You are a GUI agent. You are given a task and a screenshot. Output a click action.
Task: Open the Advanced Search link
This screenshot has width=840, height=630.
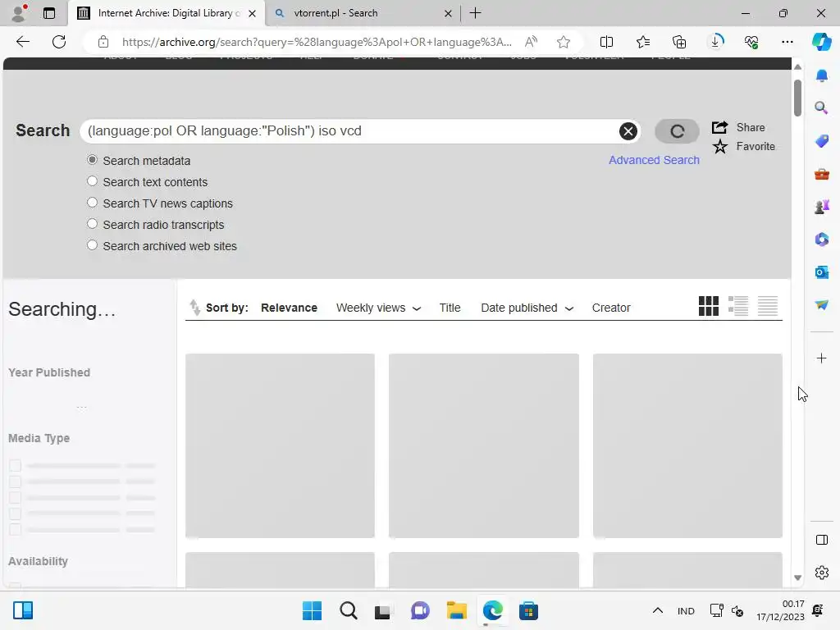pyautogui.click(x=654, y=160)
